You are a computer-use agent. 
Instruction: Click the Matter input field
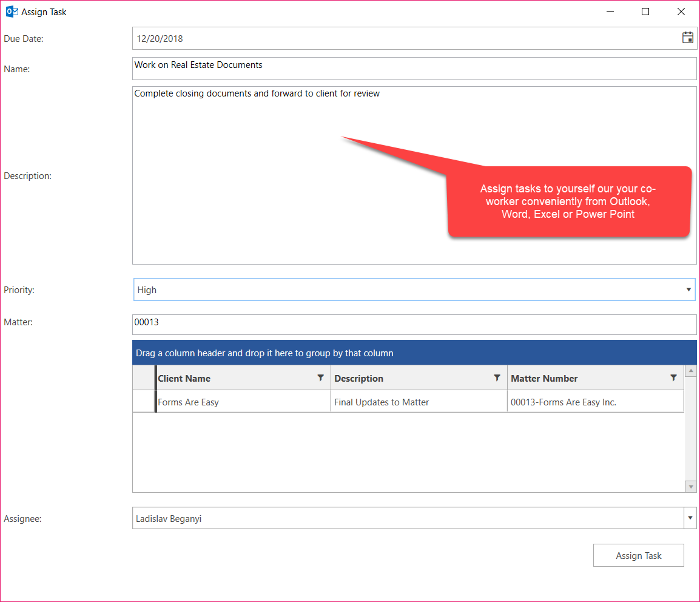[x=414, y=324]
